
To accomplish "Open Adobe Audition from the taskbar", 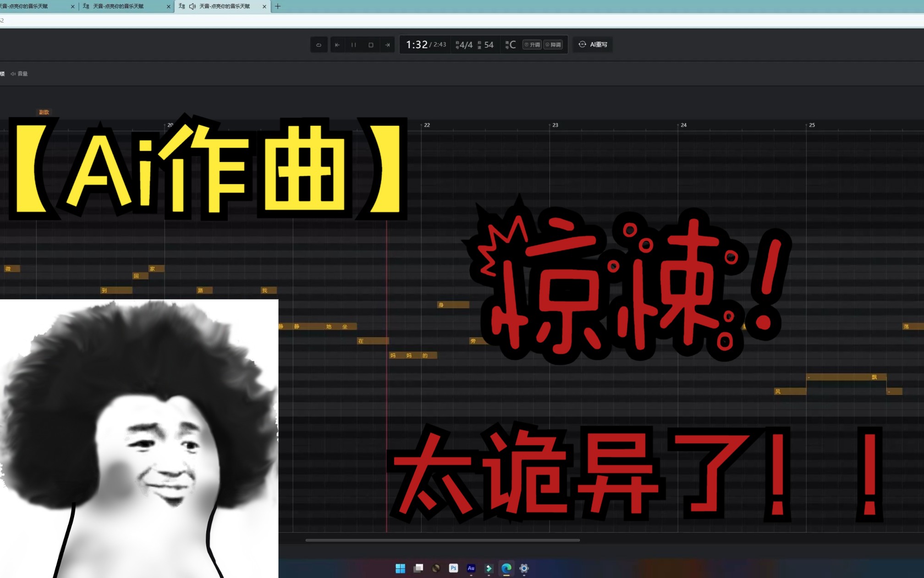I will [x=471, y=568].
